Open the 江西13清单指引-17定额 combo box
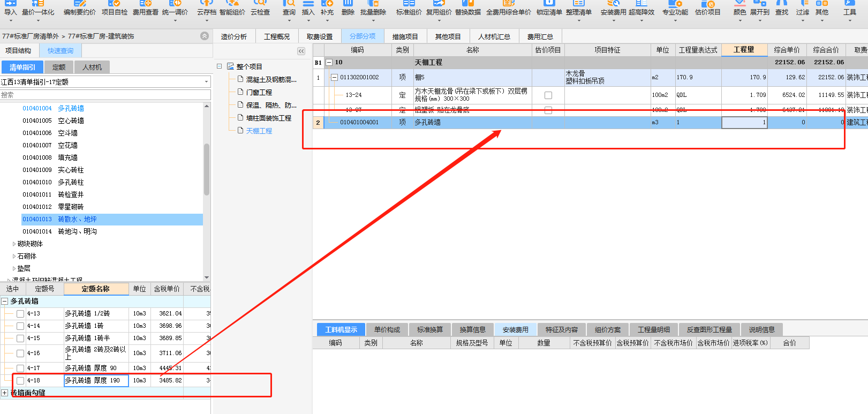This screenshot has width=868, height=414. 105,82
